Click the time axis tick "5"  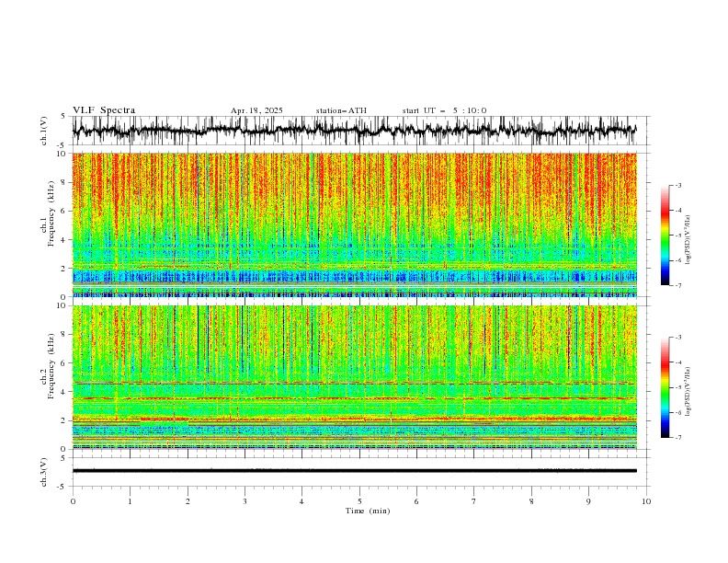coord(359,501)
